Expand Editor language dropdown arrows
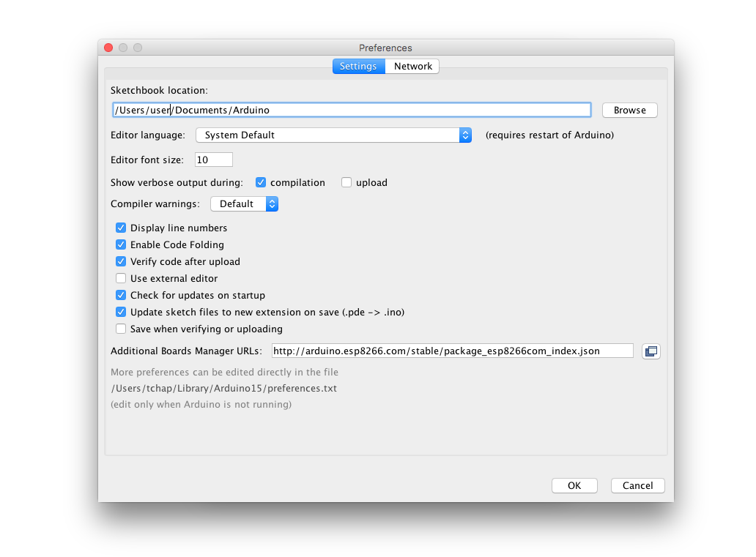Viewport: 756px width, 557px height. click(x=465, y=135)
